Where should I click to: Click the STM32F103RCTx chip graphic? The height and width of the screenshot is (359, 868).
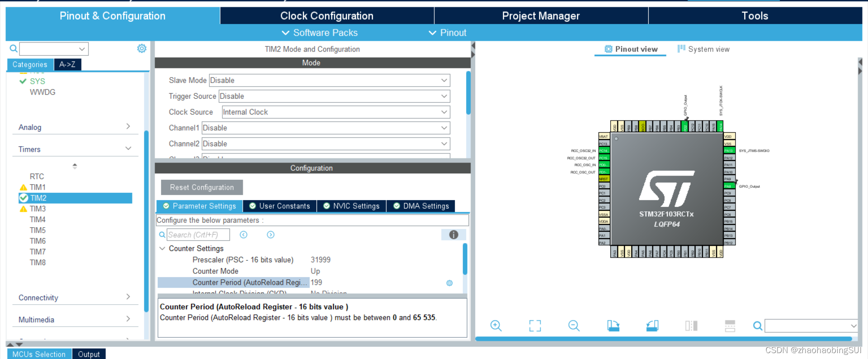666,189
